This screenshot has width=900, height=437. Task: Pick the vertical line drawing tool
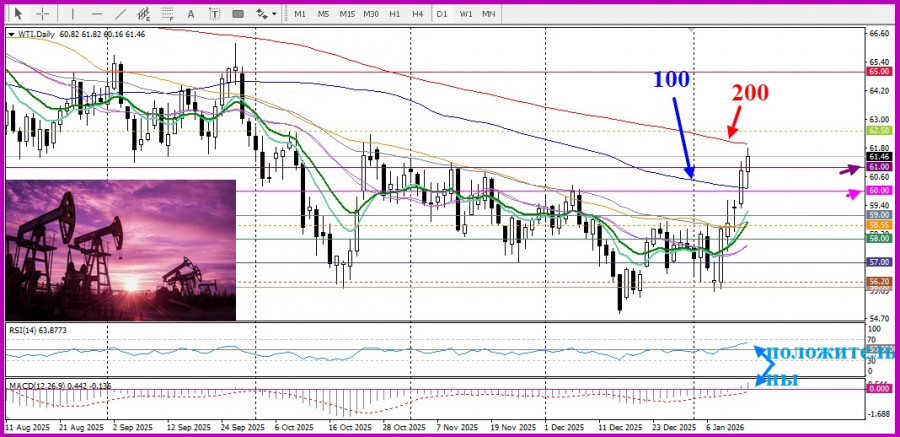[71, 13]
